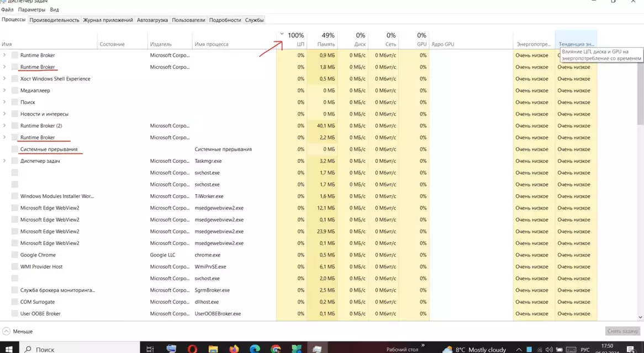Image resolution: width=644 pixels, height=353 pixels.
Task: Show hidden system tray icons
Action: coord(519,350)
